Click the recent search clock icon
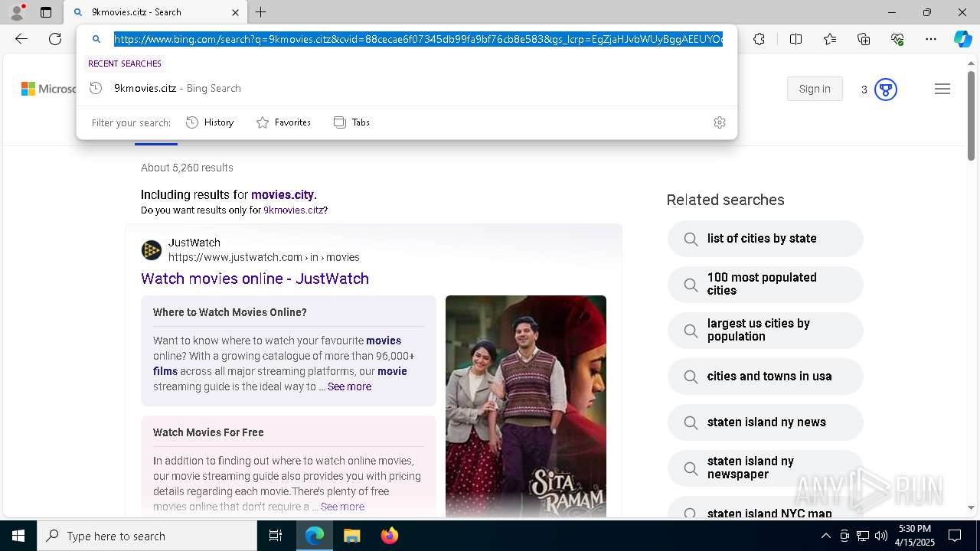This screenshot has width=980, height=551. click(x=96, y=88)
